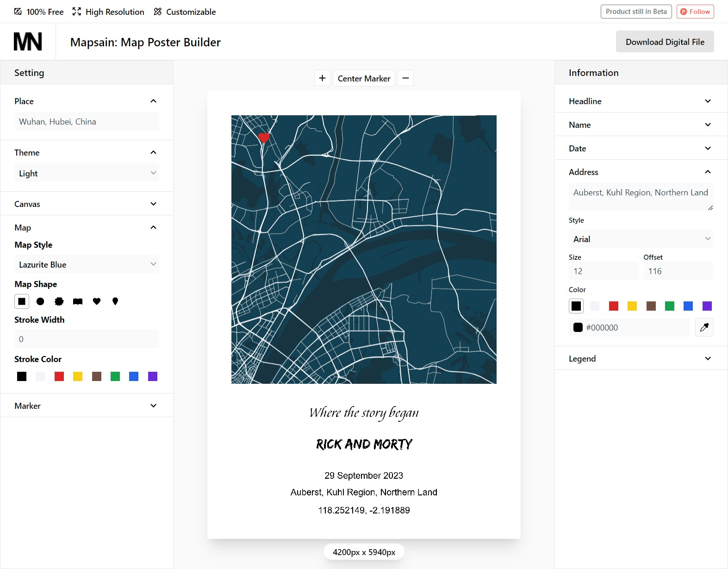Click the red heart marker on map
Image resolution: width=728 pixels, height=569 pixels.
coord(264,138)
